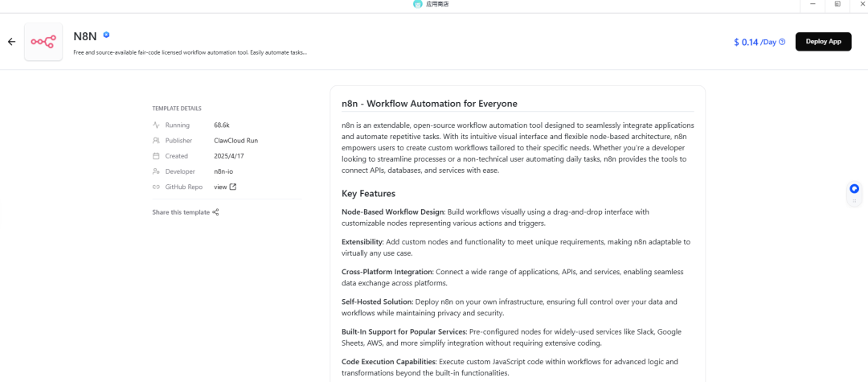Image resolution: width=868 pixels, height=382 pixels.
Task: Minimize the app store window
Action: click(x=814, y=4)
